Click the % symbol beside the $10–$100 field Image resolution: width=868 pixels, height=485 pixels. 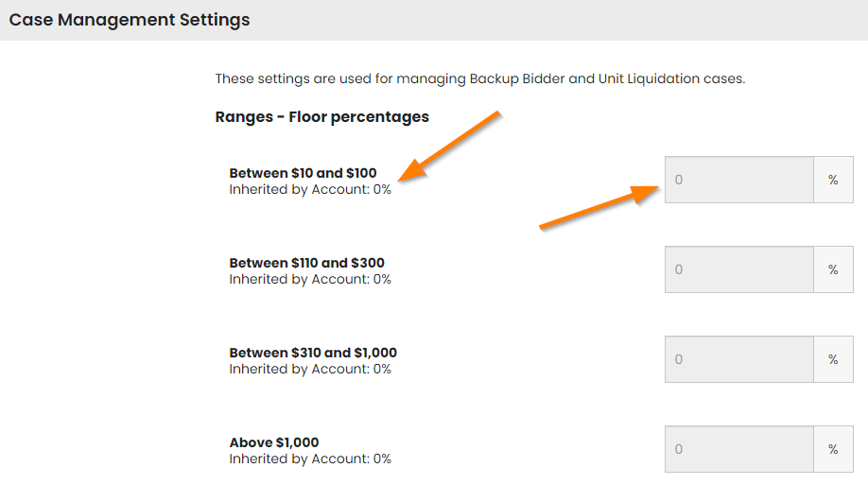tap(833, 180)
